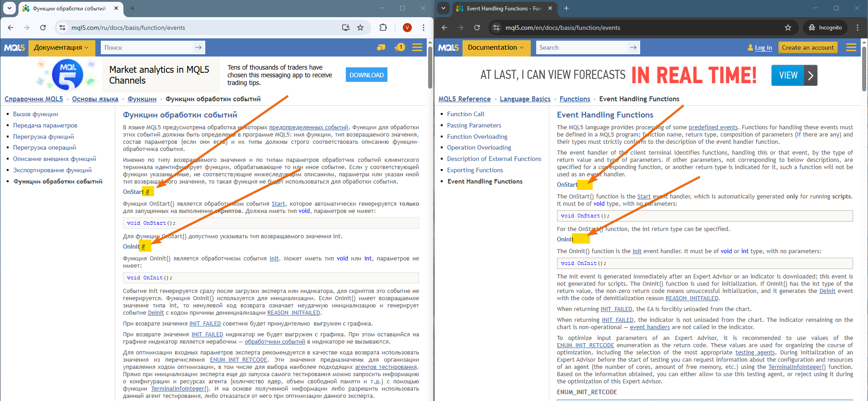Open the 'Справочник MQL5' breadcrumb
The height and width of the screenshot is (401, 868).
coord(34,99)
